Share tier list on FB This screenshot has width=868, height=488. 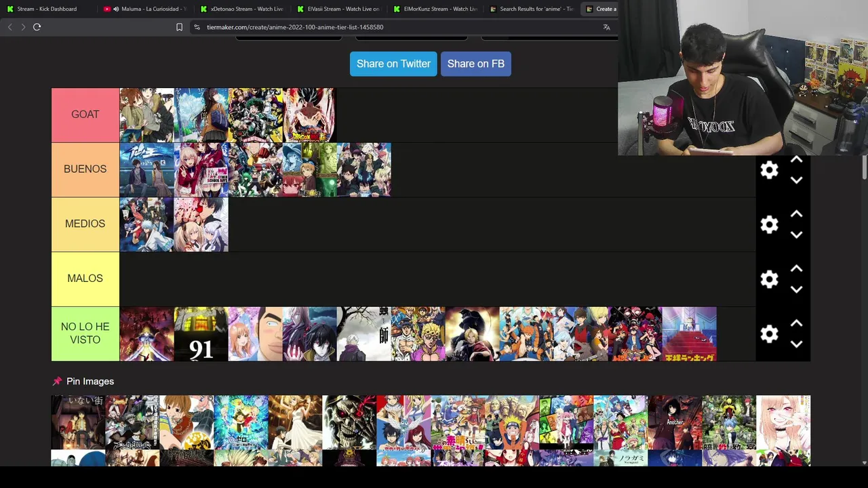coord(475,64)
